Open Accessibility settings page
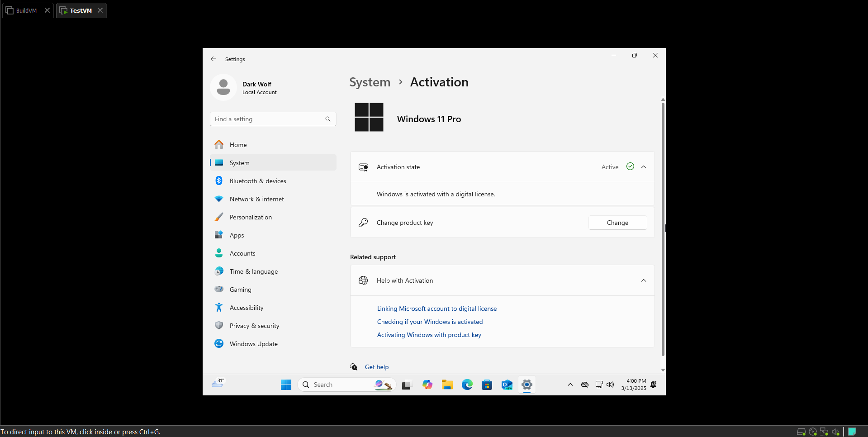 (273, 308)
